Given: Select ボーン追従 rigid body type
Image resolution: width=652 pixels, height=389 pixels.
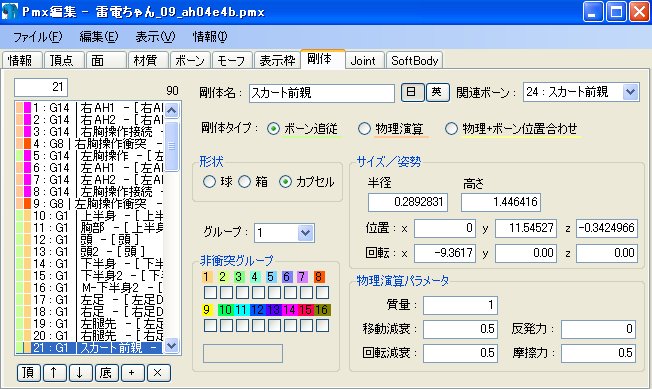Looking at the screenshot, I should (x=273, y=129).
